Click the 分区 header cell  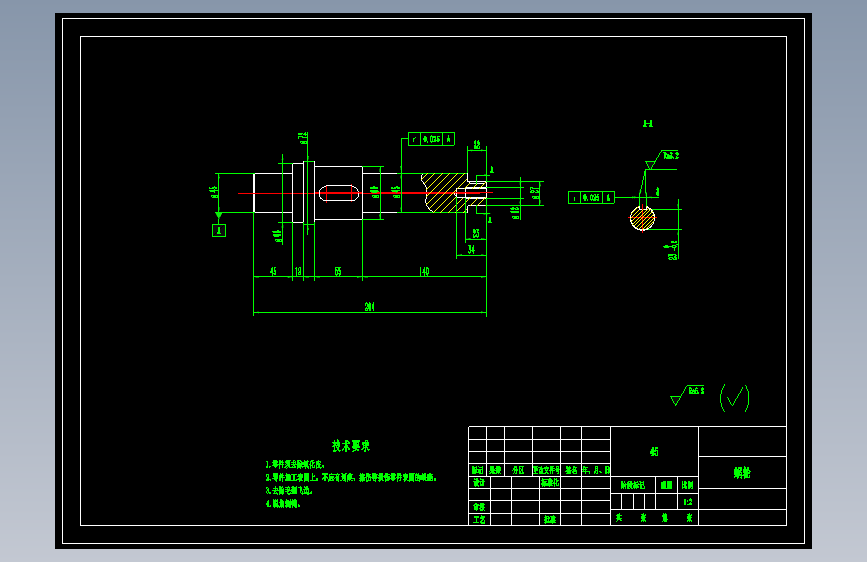click(518, 470)
